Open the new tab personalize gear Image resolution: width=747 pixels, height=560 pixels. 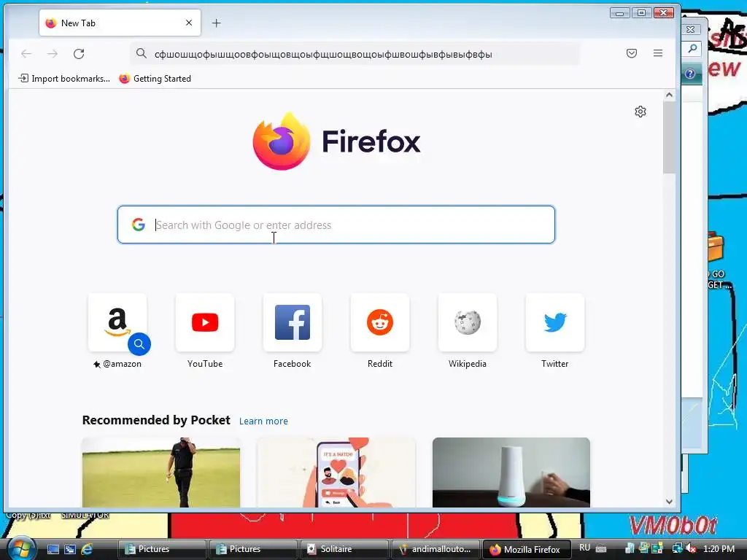[640, 112]
